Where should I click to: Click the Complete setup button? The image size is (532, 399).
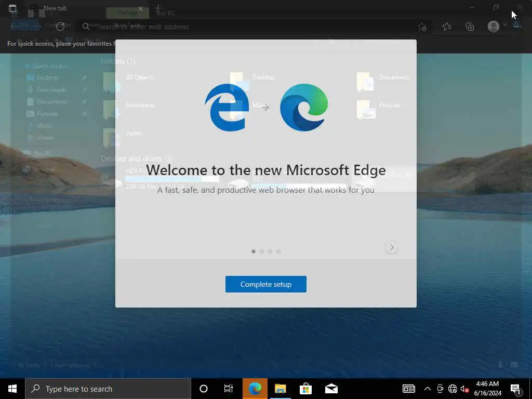coord(265,284)
